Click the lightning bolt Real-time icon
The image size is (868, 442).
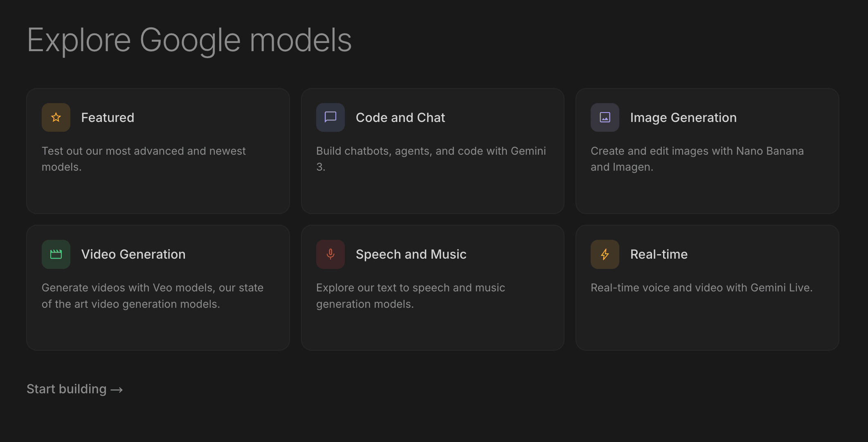[x=605, y=254]
